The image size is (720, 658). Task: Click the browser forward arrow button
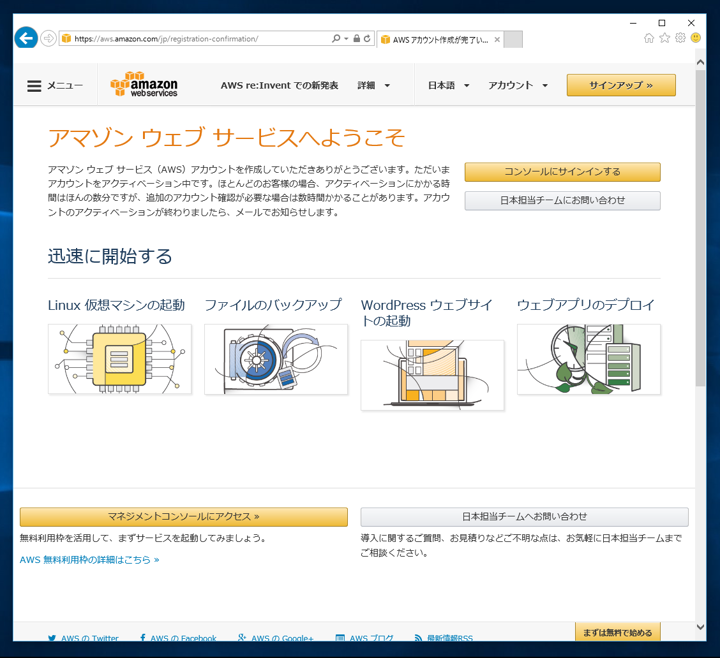click(x=48, y=38)
